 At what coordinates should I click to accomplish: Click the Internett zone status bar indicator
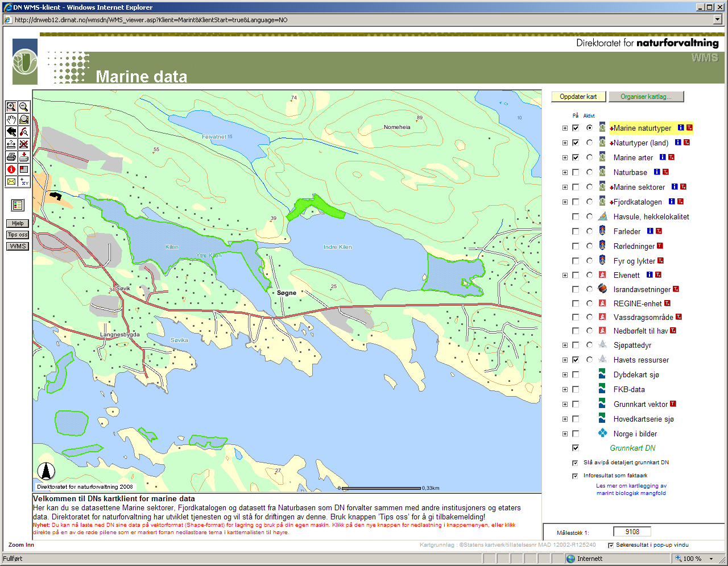(x=585, y=559)
